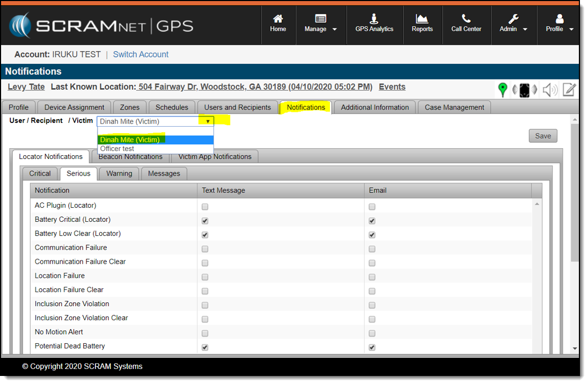Click the green map pin location icon

[x=503, y=90]
